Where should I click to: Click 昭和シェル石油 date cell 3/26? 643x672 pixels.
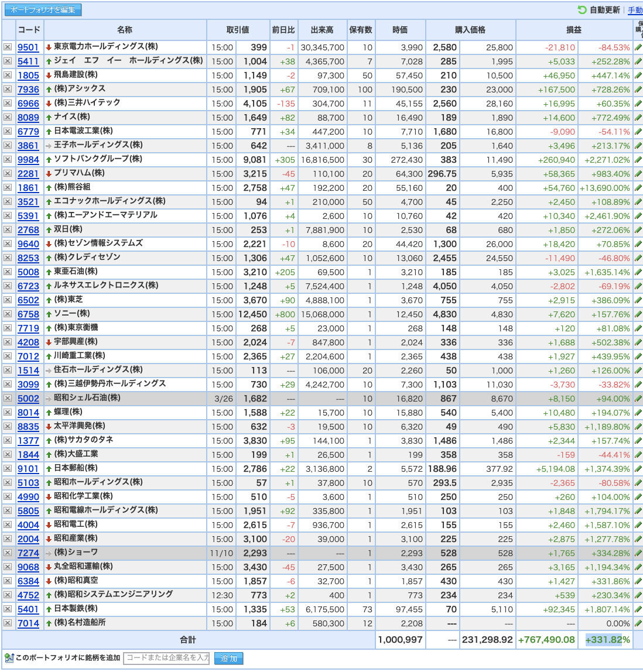tap(224, 399)
